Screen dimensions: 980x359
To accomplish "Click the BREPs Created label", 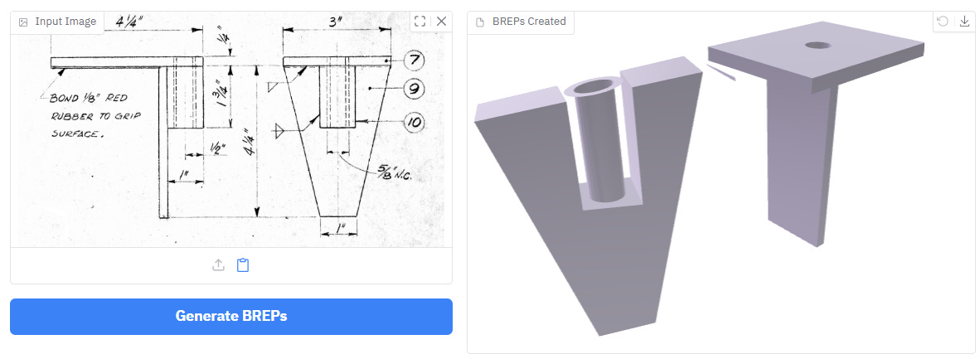I will tap(529, 22).
